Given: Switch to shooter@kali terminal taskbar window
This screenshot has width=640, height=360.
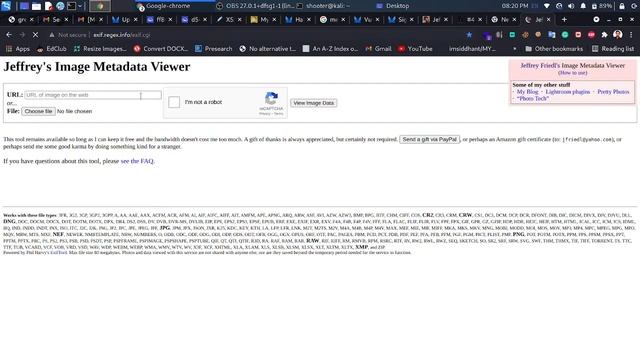Looking at the screenshot, I should [323, 6].
